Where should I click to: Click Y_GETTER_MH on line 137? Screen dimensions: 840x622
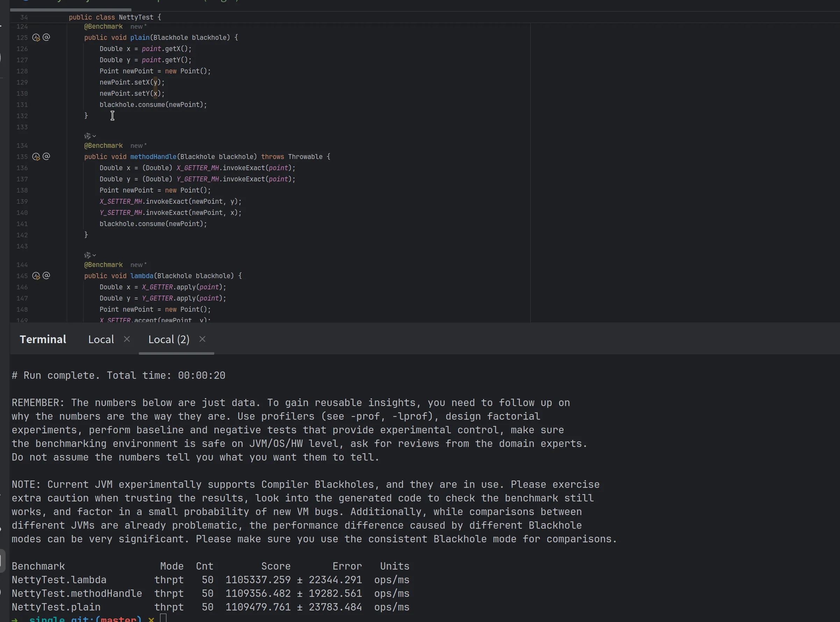(198, 179)
